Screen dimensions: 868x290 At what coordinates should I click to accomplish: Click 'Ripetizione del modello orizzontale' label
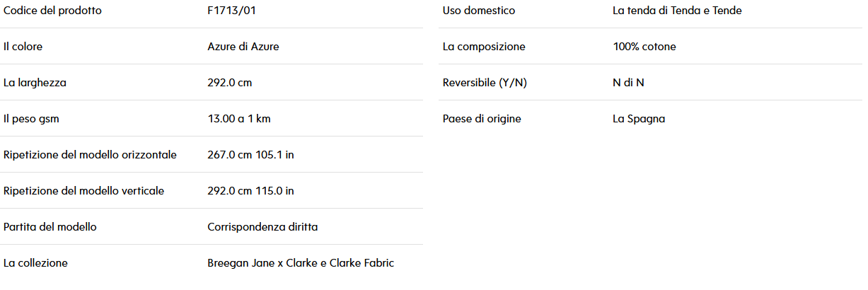coord(90,155)
